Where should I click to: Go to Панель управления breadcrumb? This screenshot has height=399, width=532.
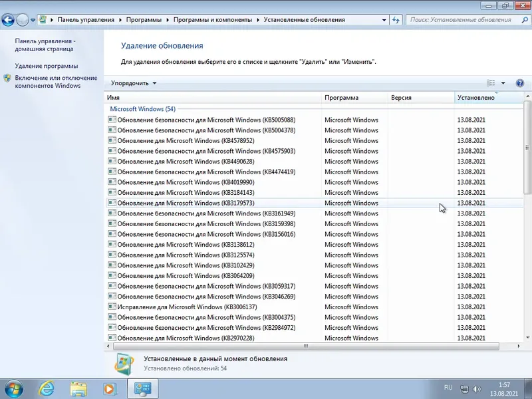pyautogui.click(x=86, y=20)
